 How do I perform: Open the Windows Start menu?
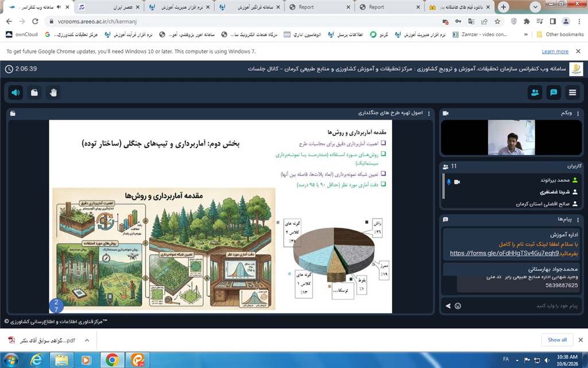click(x=10, y=360)
